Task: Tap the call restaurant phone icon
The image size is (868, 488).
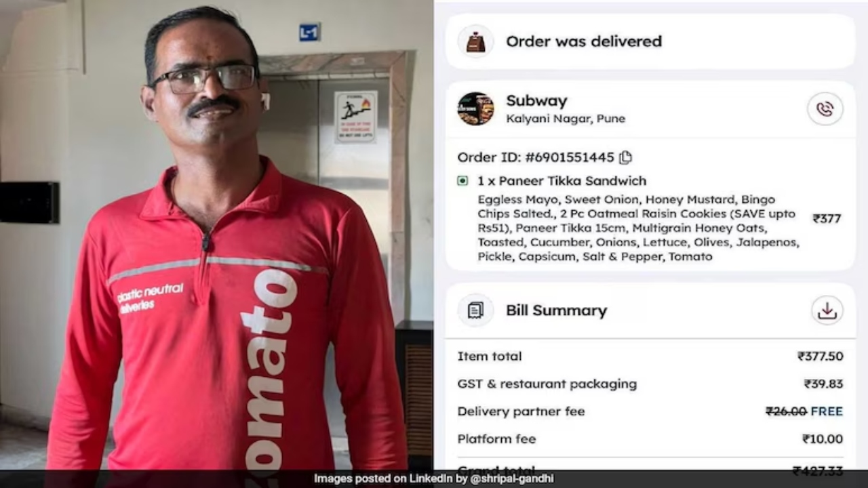Action: pyautogui.click(x=825, y=109)
